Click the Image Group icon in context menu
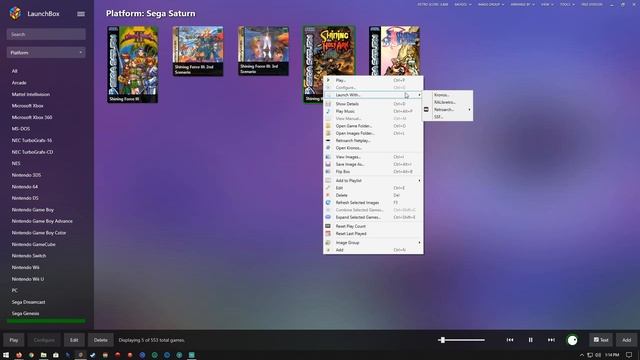Viewport: 640px width, 360px height. point(328,242)
